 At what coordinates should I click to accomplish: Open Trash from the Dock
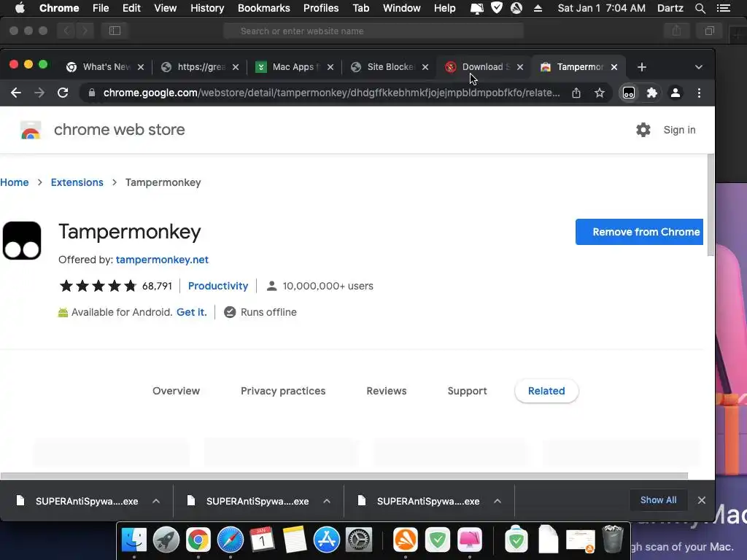613,539
